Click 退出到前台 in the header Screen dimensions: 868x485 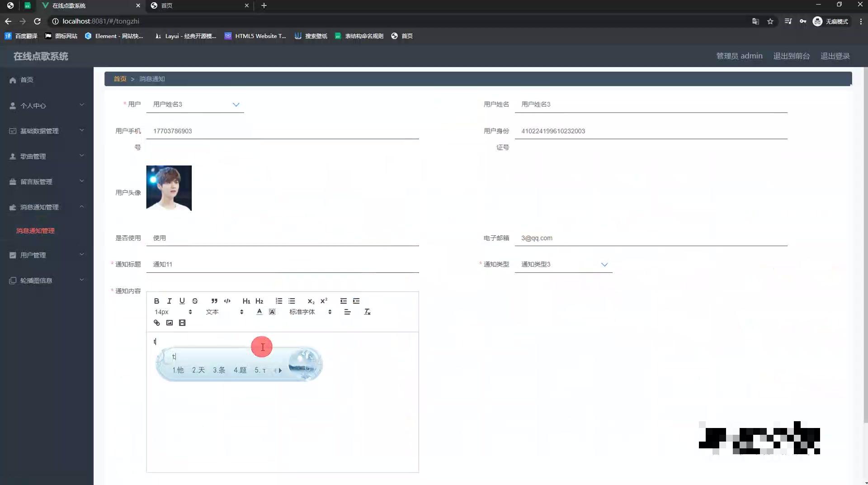pos(791,56)
